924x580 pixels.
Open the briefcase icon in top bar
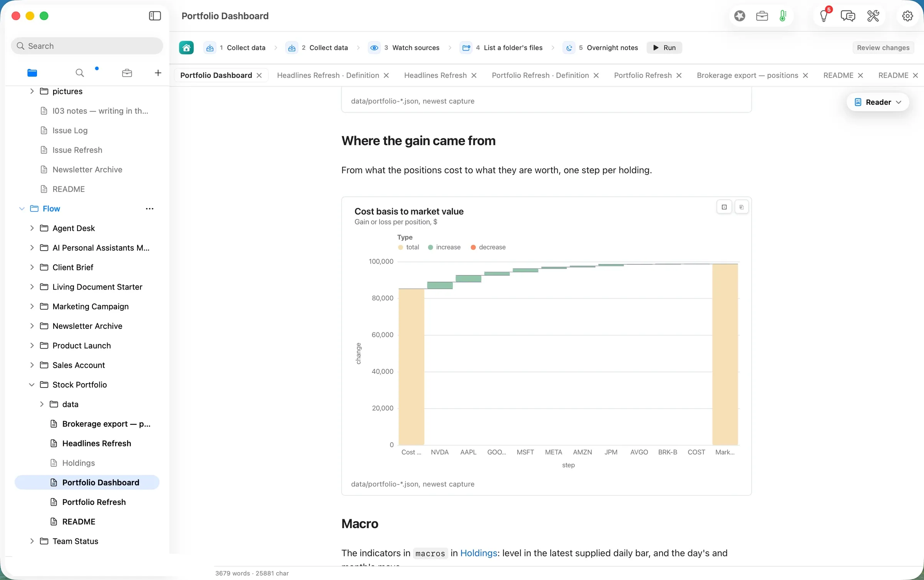(x=762, y=16)
